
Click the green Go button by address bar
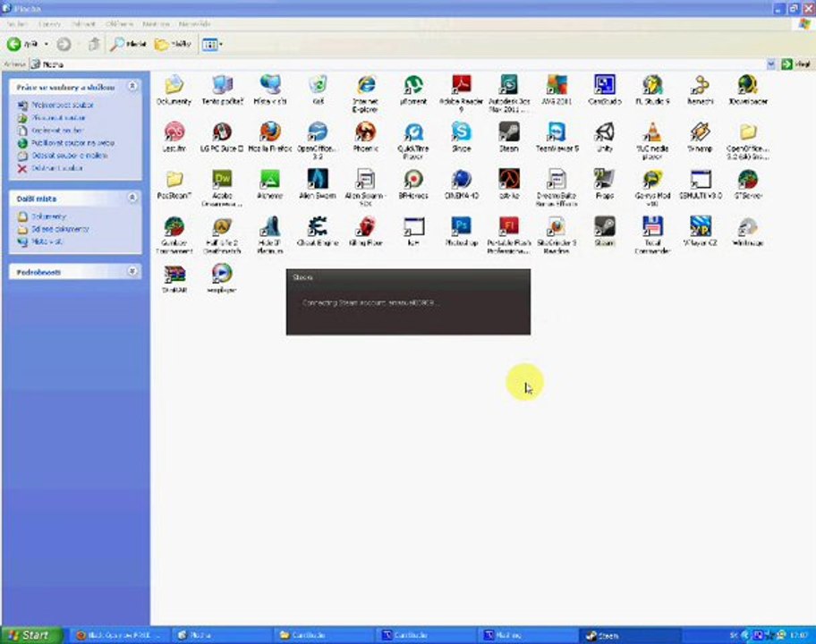[795, 64]
